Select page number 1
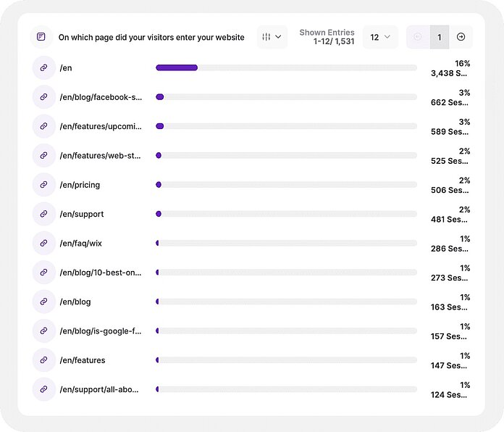Image resolution: width=504 pixels, height=432 pixels. pos(439,37)
